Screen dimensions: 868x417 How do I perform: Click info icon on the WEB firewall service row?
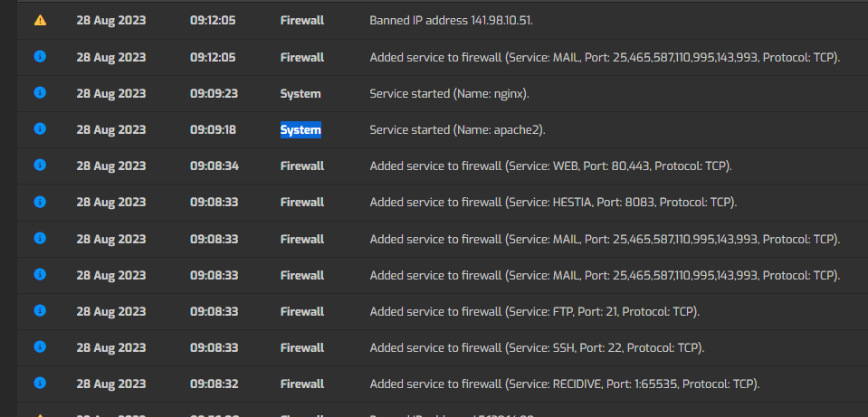click(x=40, y=165)
